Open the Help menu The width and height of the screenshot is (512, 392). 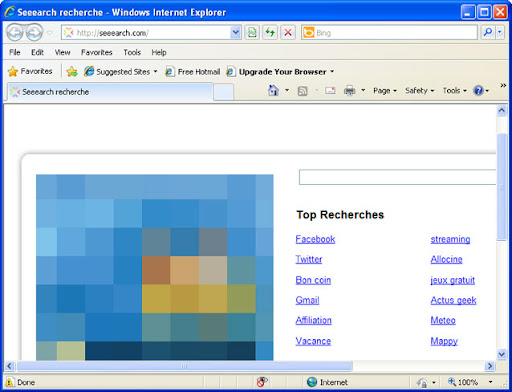159,52
